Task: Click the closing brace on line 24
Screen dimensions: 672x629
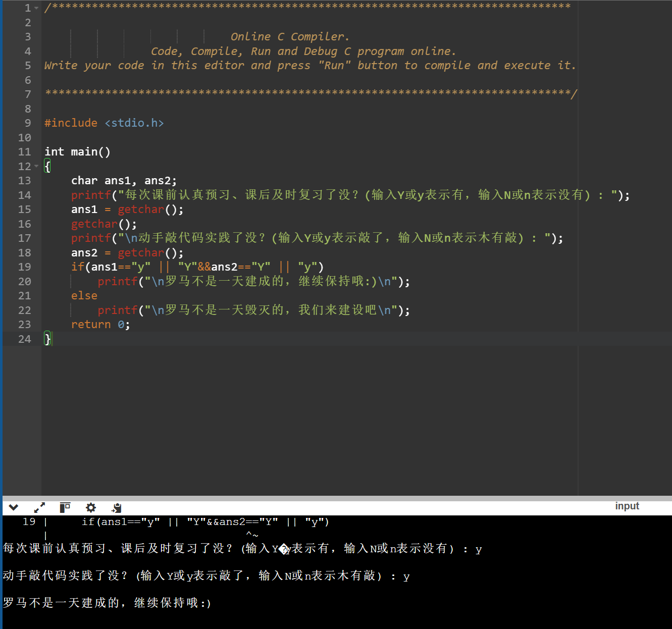Action: 47,339
